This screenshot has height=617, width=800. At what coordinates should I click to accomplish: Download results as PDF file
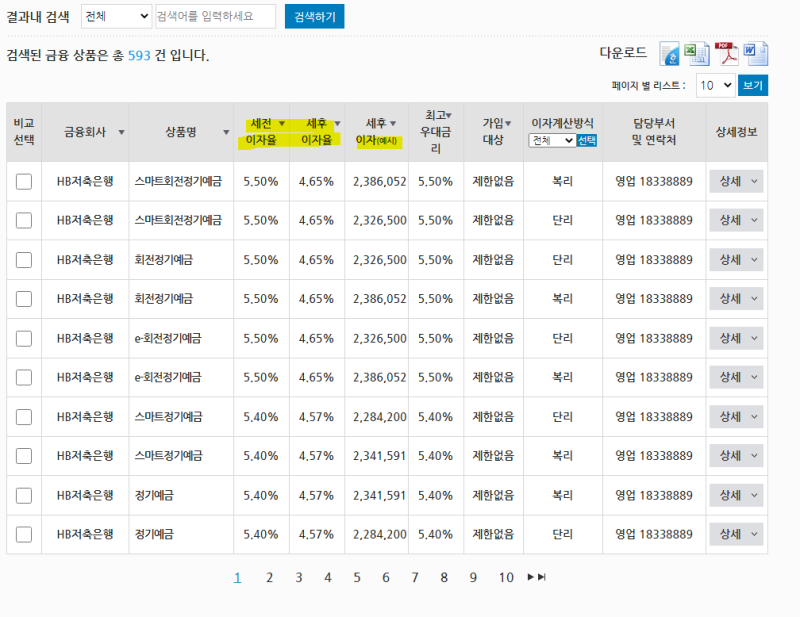727,54
